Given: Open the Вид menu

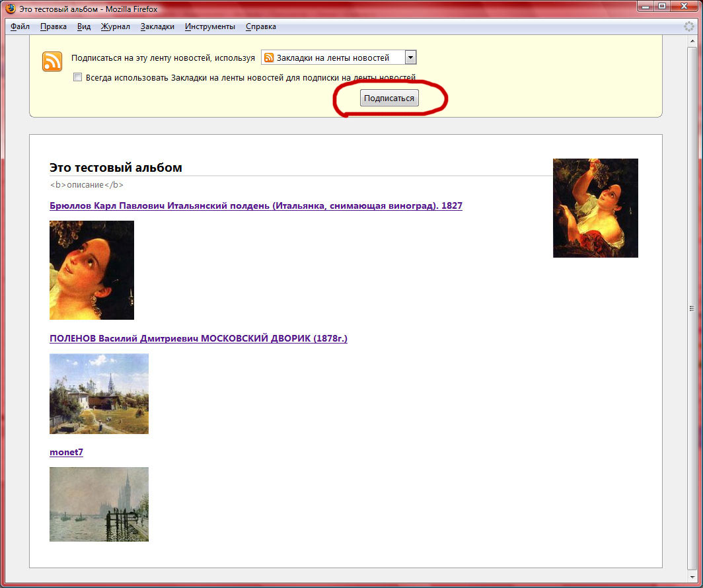Looking at the screenshot, I should 84,26.
